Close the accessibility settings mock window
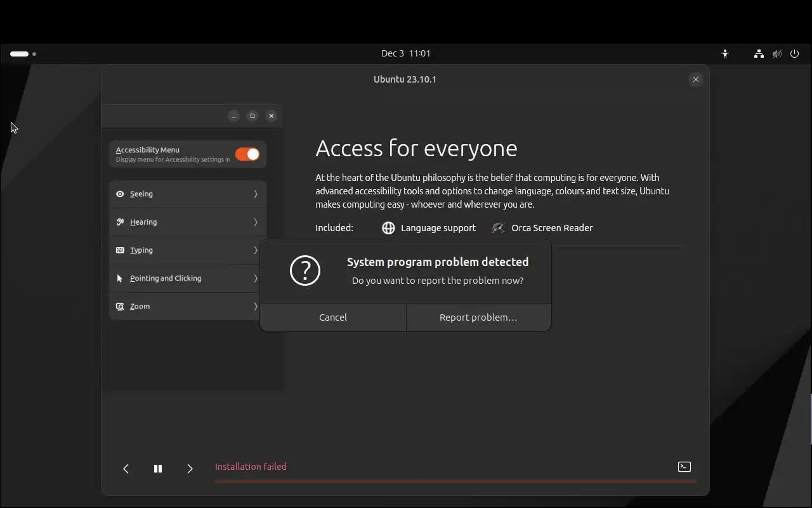Viewport: 812px width, 508px height. click(272, 116)
